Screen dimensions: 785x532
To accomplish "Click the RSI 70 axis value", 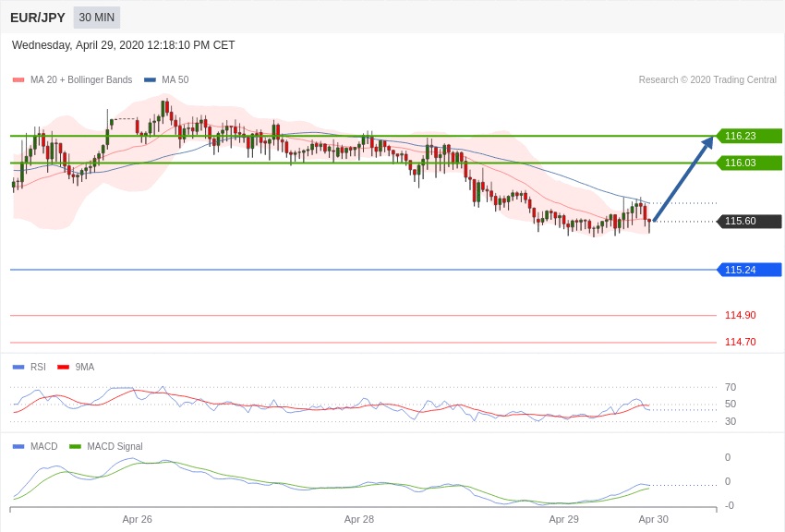I will pyautogui.click(x=731, y=387).
